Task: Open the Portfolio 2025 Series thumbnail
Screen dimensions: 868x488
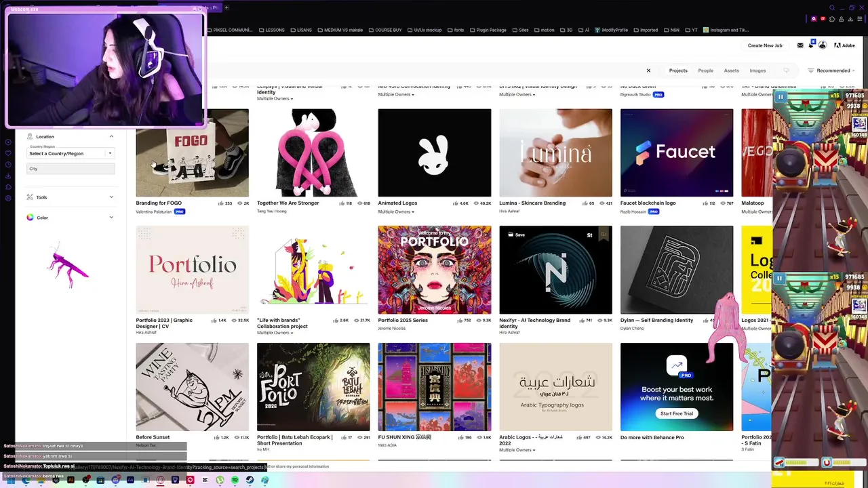Action: pos(435,270)
